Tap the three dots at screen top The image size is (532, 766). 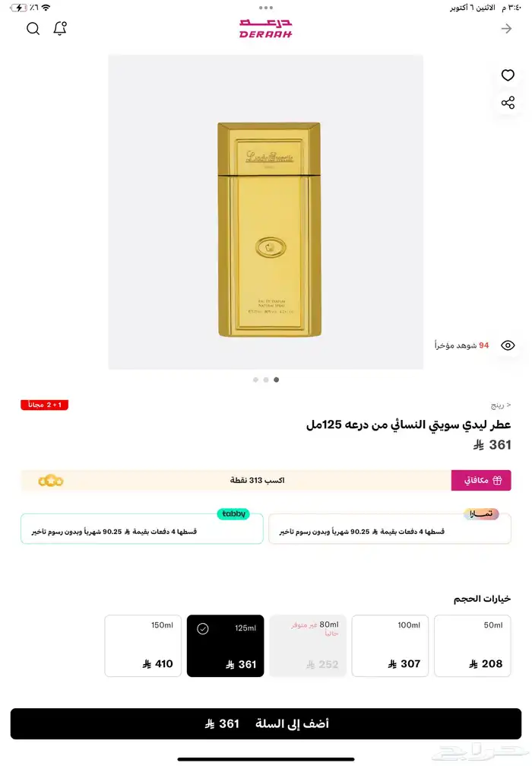(266, 8)
